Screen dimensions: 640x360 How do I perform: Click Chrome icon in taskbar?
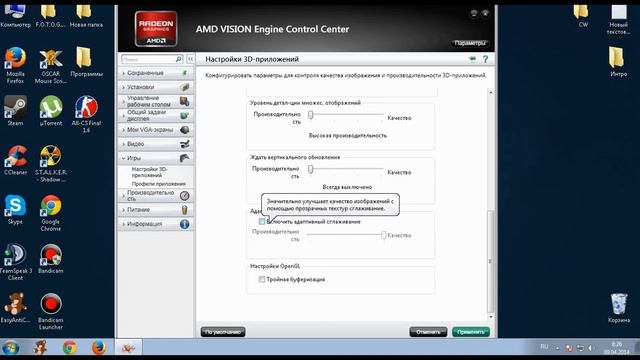(70, 348)
